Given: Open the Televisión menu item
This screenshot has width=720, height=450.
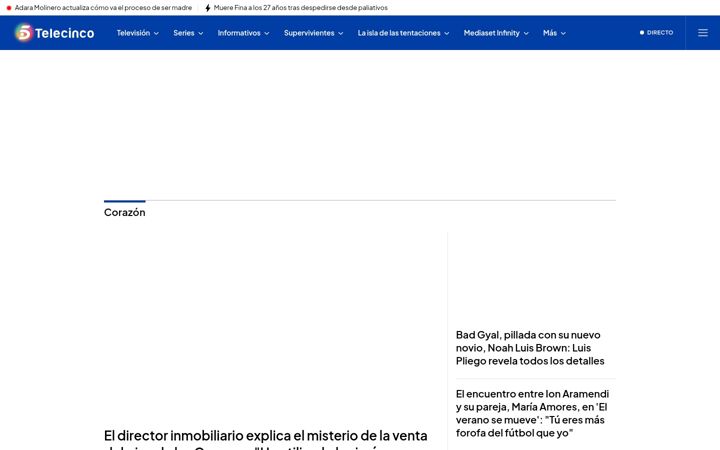Looking at the screenshot, I should [x=133, y=33].
